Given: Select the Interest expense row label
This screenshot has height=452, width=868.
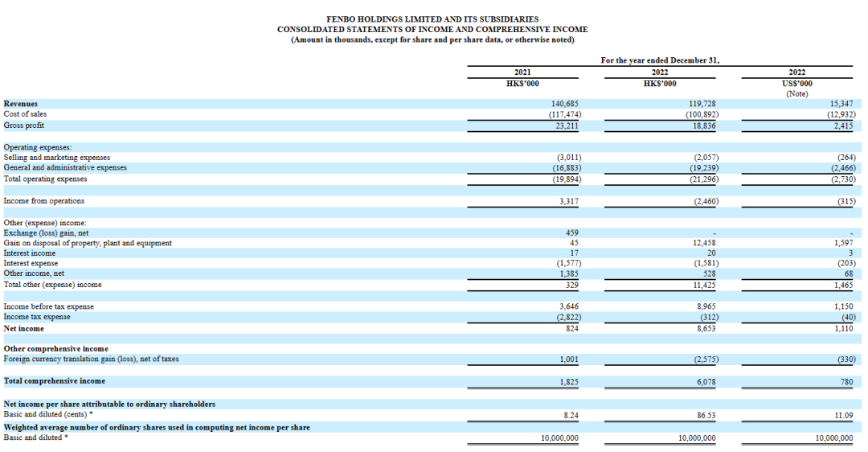Looking at the screenshot, I should pyautogui.click(x=31, y=263).
